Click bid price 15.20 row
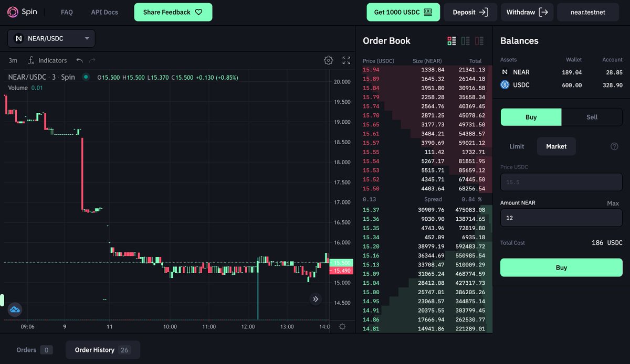The width and height of the screenshot is (630, 364). [424, 247]
